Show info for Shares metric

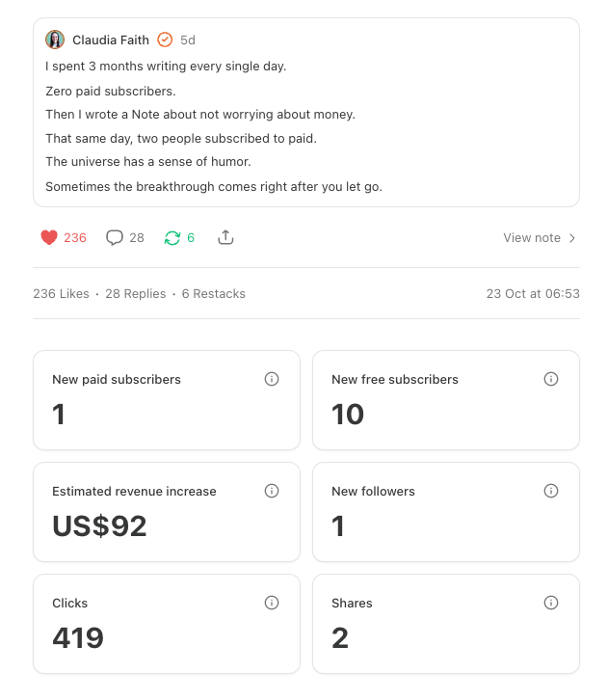coord(551,603)
